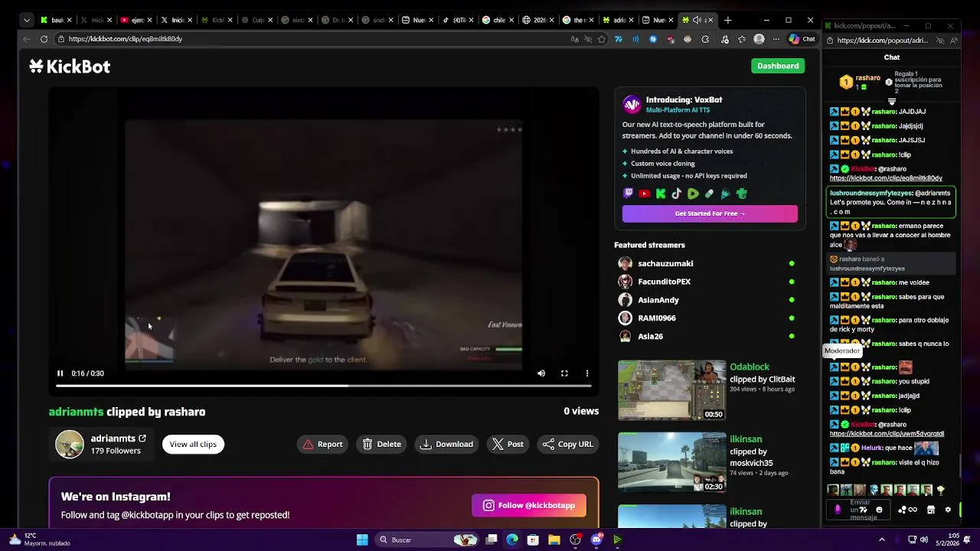Copy the clip URL
This screenshot has width=980, height=551.
tap(567, 444)
